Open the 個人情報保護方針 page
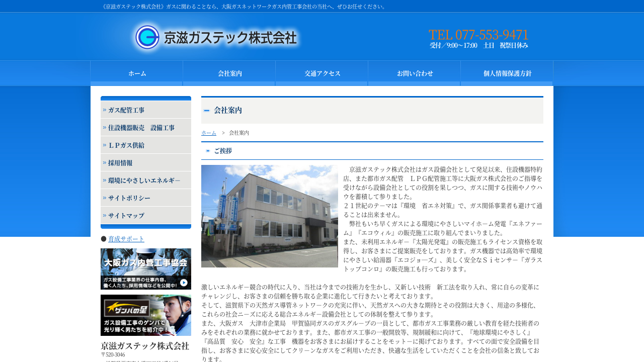Image resolution: width=644 pixels, height=362 pixels. pyautogui.click(x=507, y=73)
